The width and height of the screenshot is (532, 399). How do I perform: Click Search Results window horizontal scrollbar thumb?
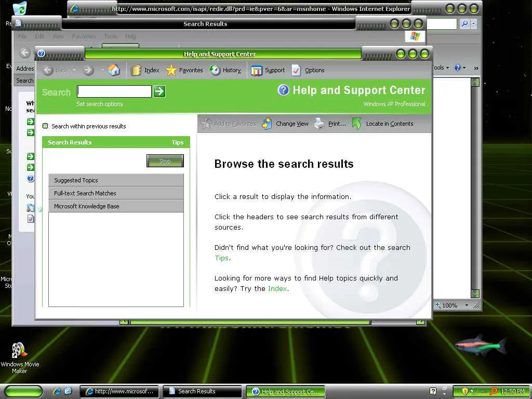coord(250,321)
